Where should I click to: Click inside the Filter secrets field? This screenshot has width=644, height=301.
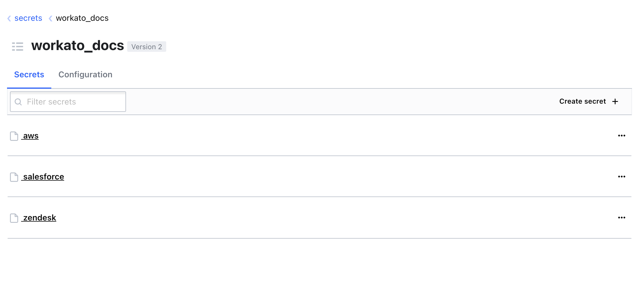coord(67,102)
